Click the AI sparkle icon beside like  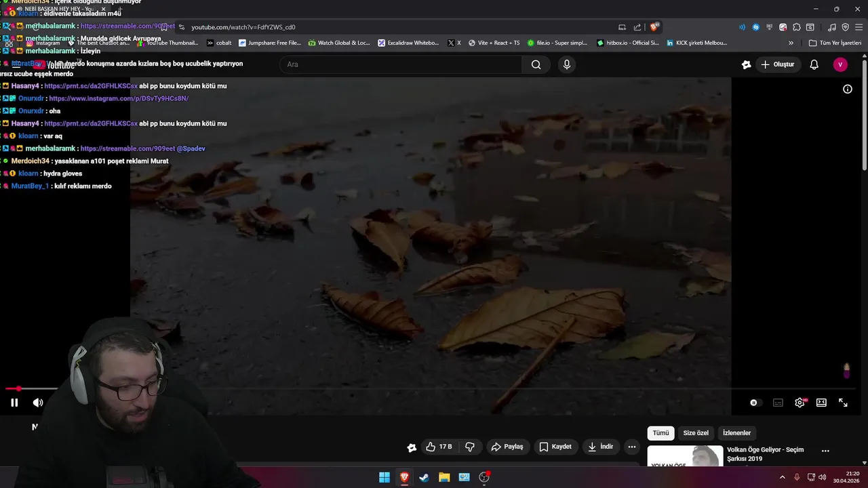pyautogui.click(x=412, y=447)
